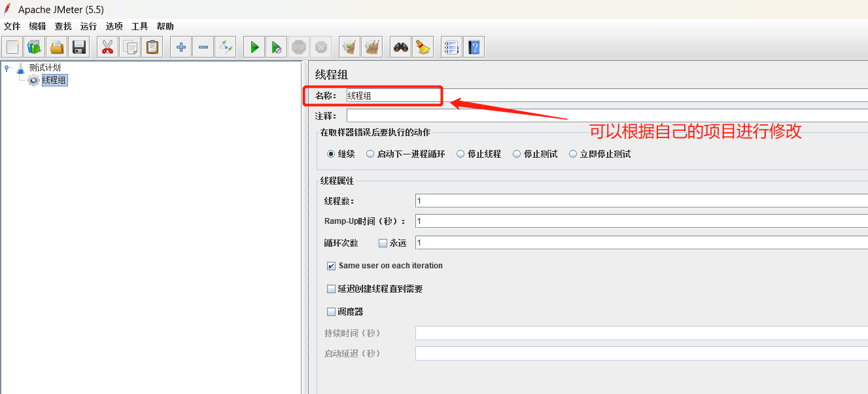
Task: Select the 立即停止测试 radio option
Action: tap(573, 154)
